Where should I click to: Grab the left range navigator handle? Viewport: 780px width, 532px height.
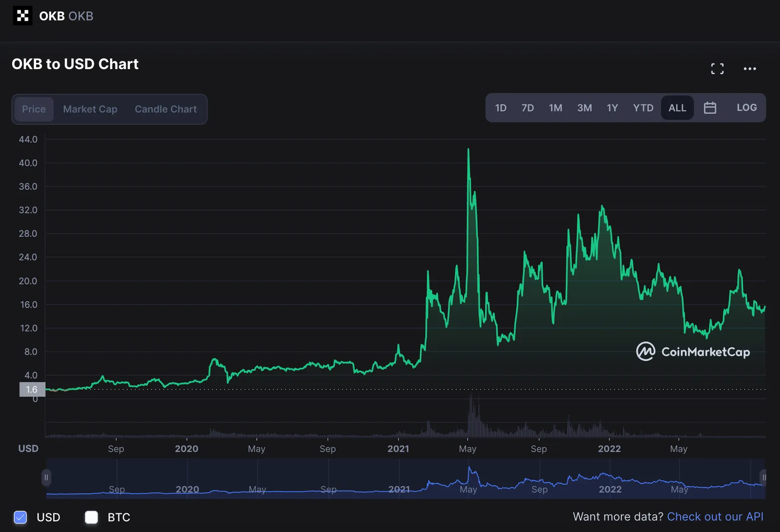coord(46,477)
